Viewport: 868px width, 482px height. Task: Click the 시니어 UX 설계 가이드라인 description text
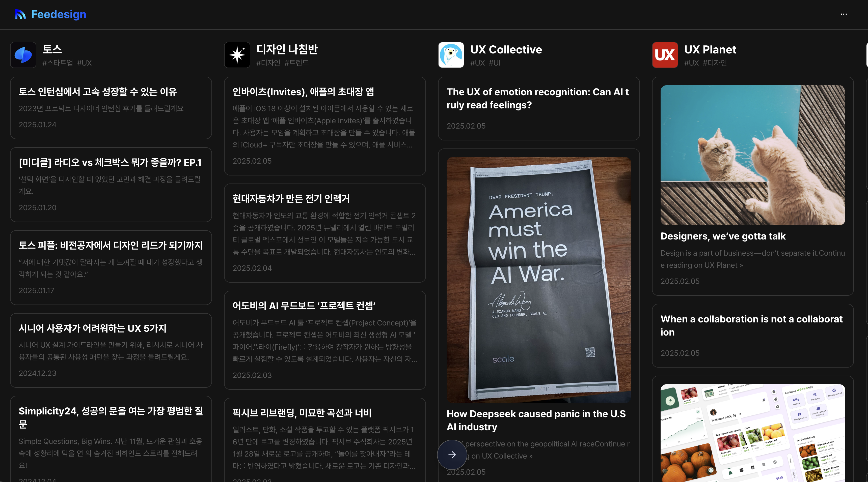click(x=111, y=351)
